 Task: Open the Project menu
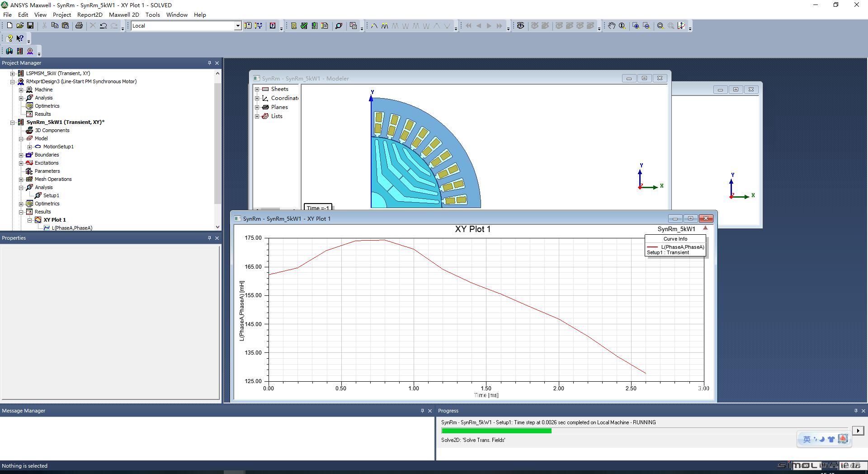click(x=62, y=14)
